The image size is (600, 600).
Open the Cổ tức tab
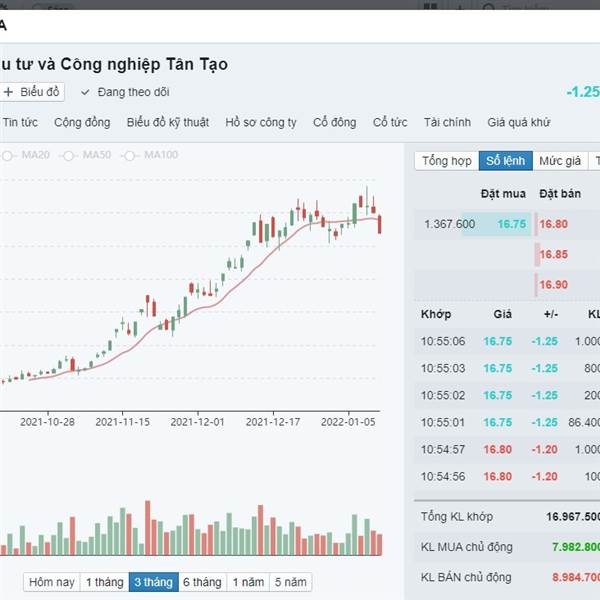[390, 122]
